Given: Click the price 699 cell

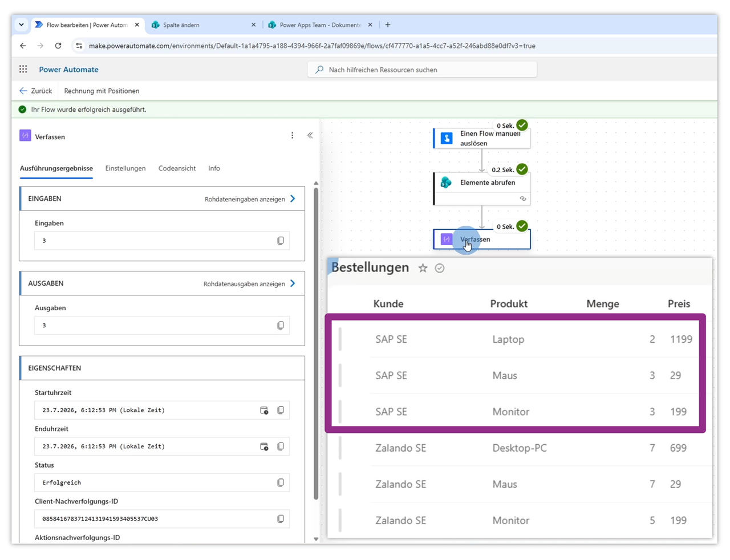Looking at the screenshot, I should coord(678,448).
